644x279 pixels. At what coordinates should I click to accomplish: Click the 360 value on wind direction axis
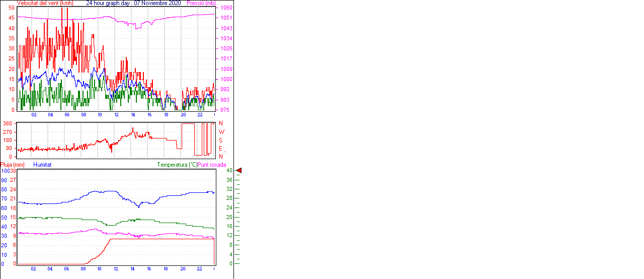[x=8, y=123]
